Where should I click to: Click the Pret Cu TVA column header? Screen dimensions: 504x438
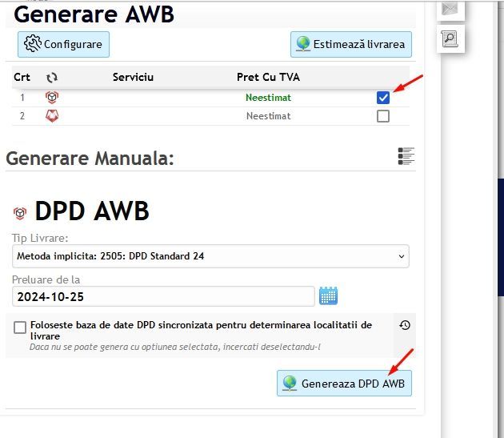[x=268, y=77]
